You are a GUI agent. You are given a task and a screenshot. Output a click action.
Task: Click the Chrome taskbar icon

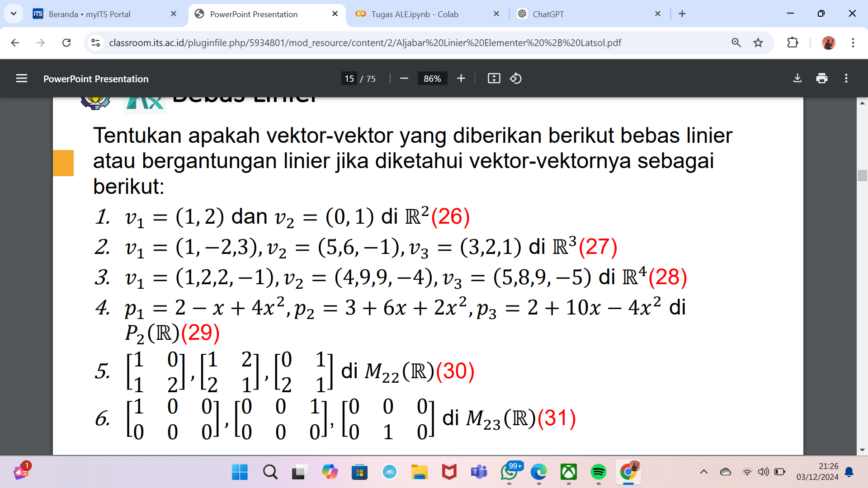(628, 472)
